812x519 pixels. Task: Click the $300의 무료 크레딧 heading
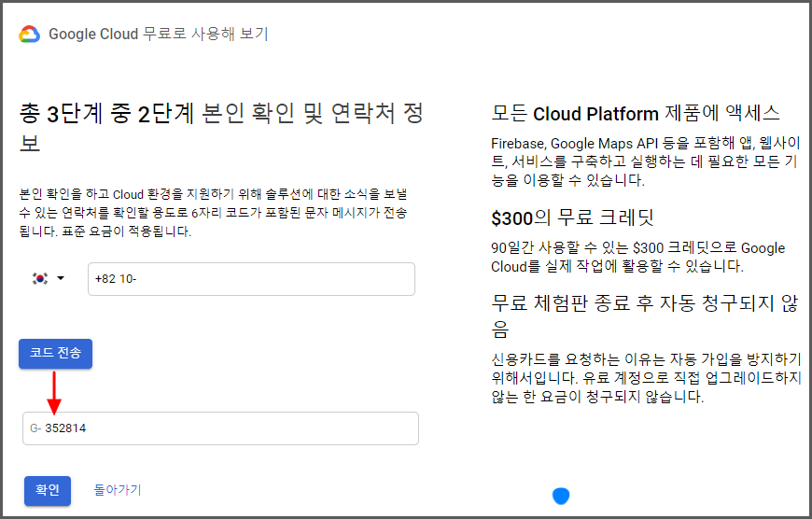coord(573,218)
